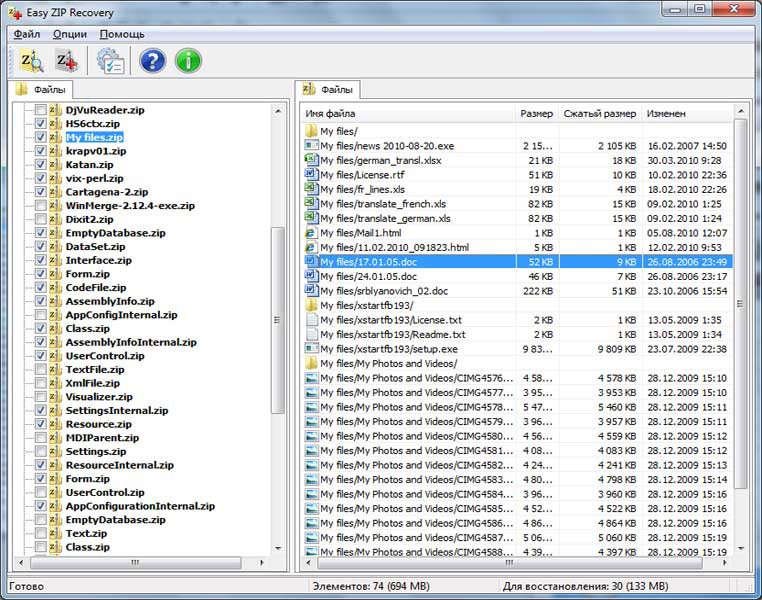Sort by Имя файла column header
This screenshot has height=600, width=762.
pos(408,114)
